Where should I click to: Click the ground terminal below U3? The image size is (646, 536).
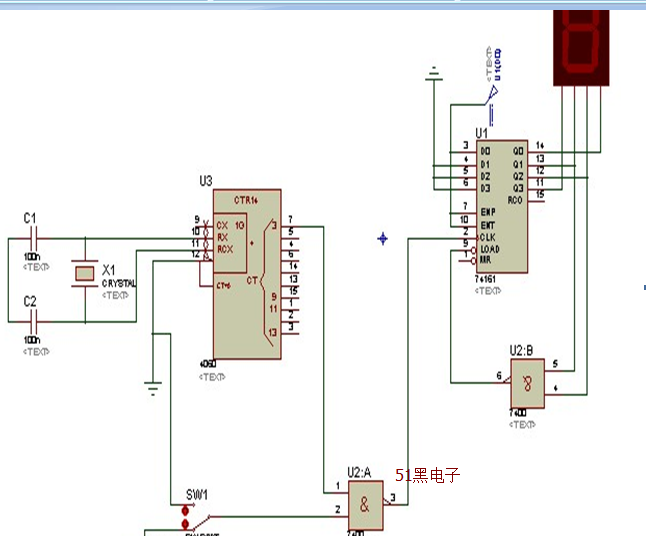(153, 388)
